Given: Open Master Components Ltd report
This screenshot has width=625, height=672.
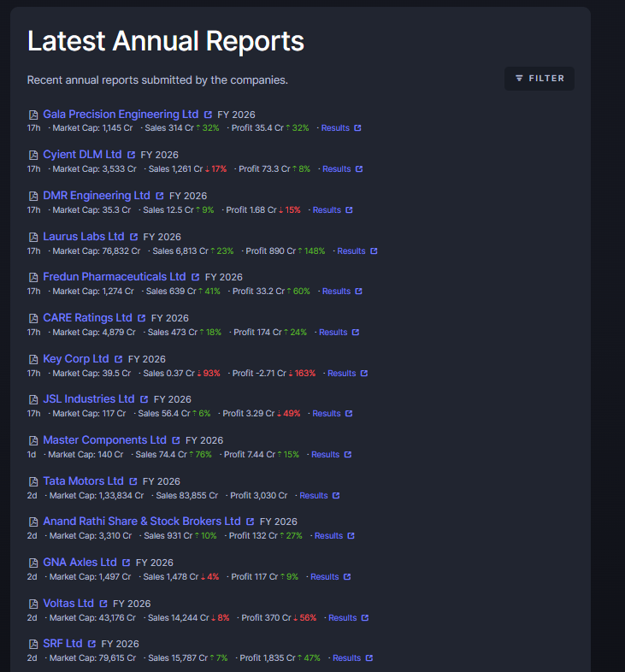Looking at the screenshot, I should 104,441.
